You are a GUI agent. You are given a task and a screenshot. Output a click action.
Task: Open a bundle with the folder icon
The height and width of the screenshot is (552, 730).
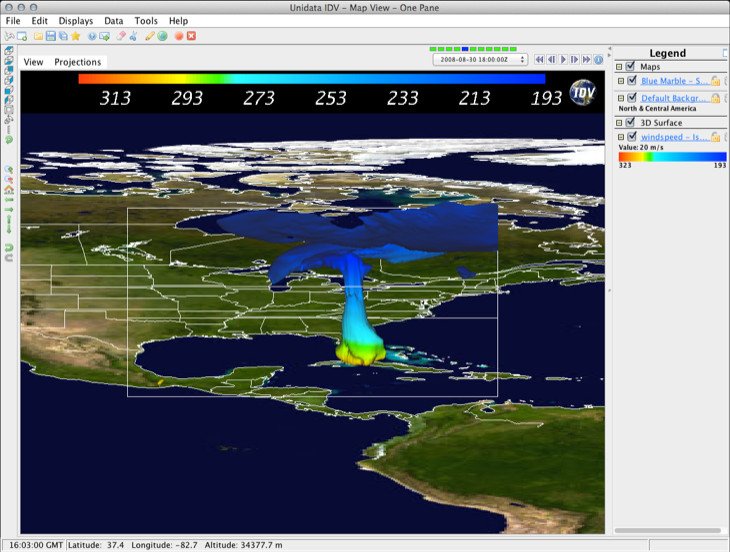click(38, 36)
